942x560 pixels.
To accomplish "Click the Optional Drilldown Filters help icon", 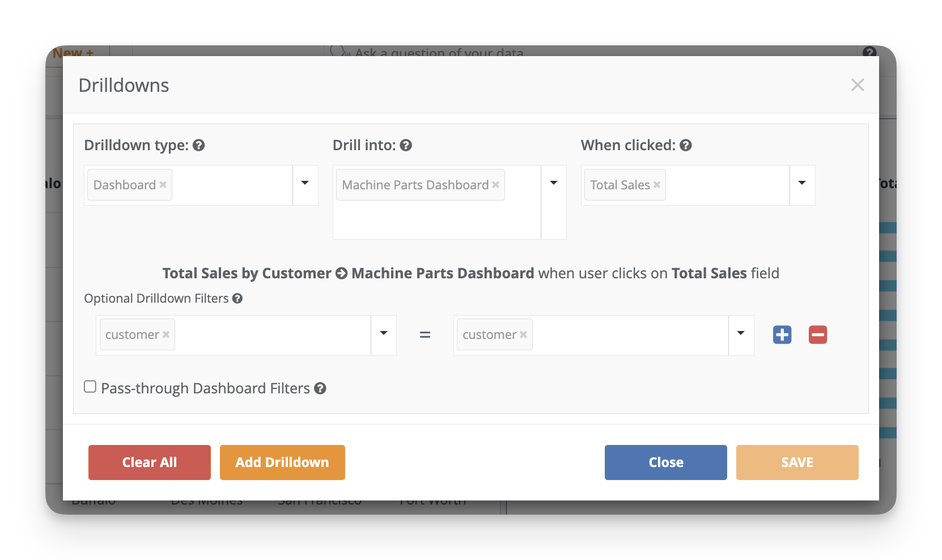I will [237, 299].
